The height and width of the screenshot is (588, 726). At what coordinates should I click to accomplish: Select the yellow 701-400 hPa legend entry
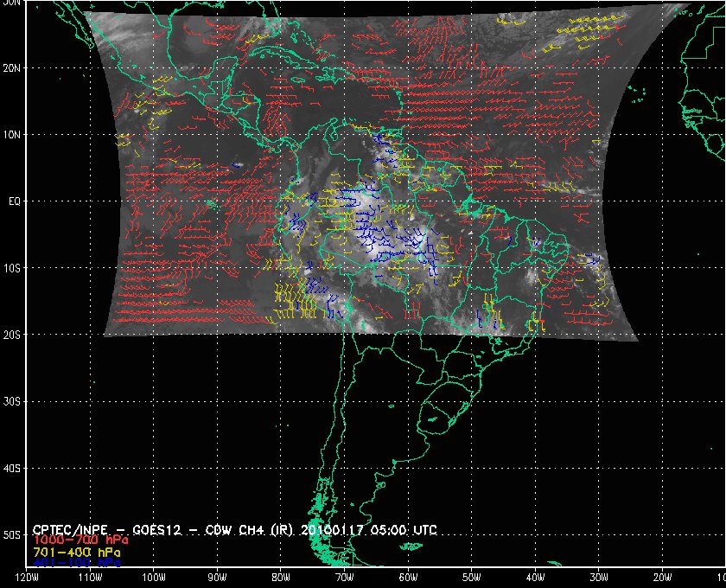[x=77, y=553]
